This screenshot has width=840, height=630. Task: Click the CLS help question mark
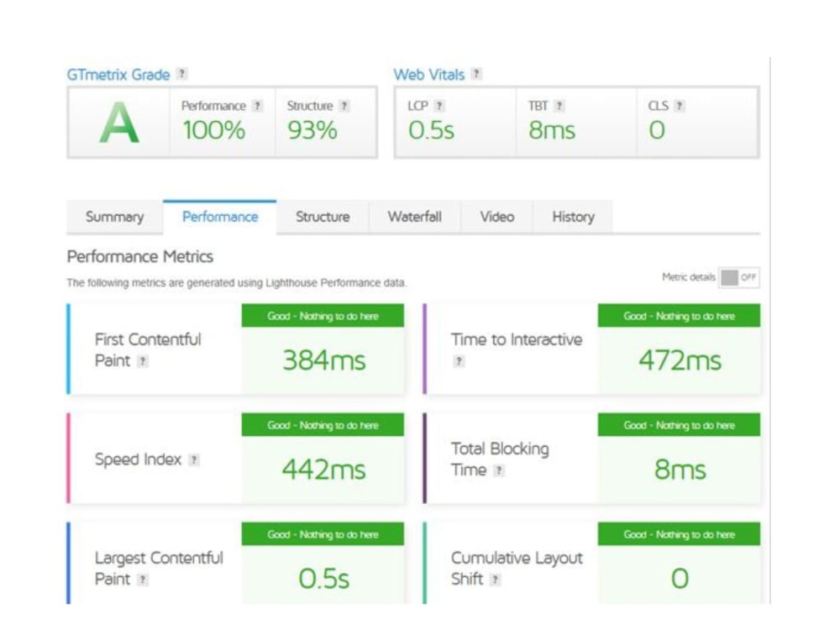click(x=680, y=106)
